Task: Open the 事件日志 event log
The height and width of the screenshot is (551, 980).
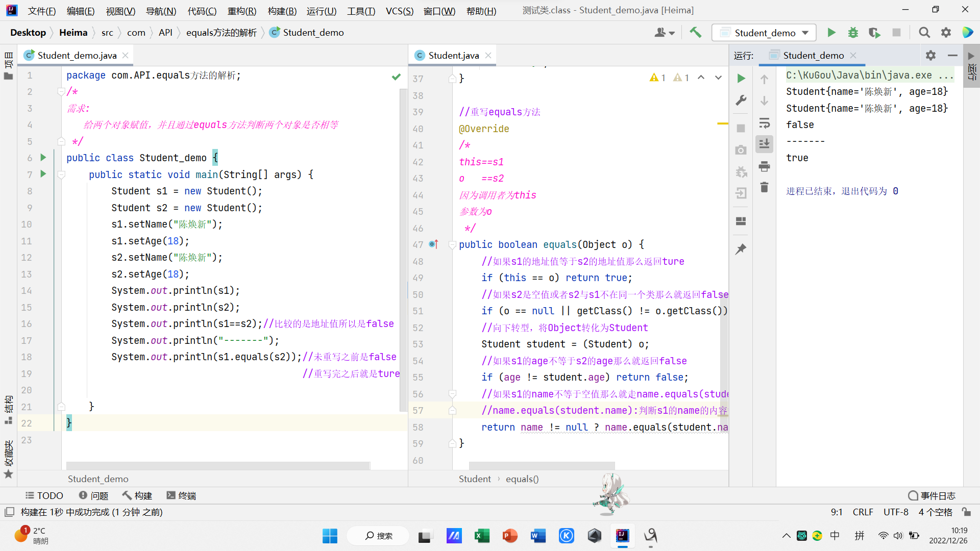Action: 932,495
